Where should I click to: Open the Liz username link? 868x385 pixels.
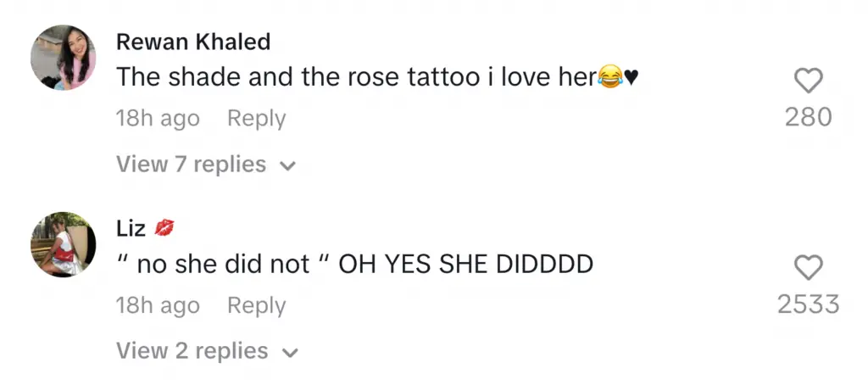(x=131, y=228)
